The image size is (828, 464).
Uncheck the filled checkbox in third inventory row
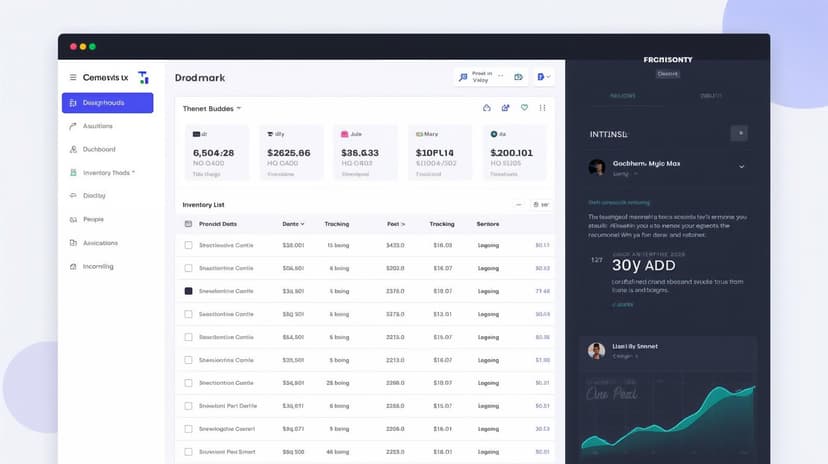tap(188, 291)
